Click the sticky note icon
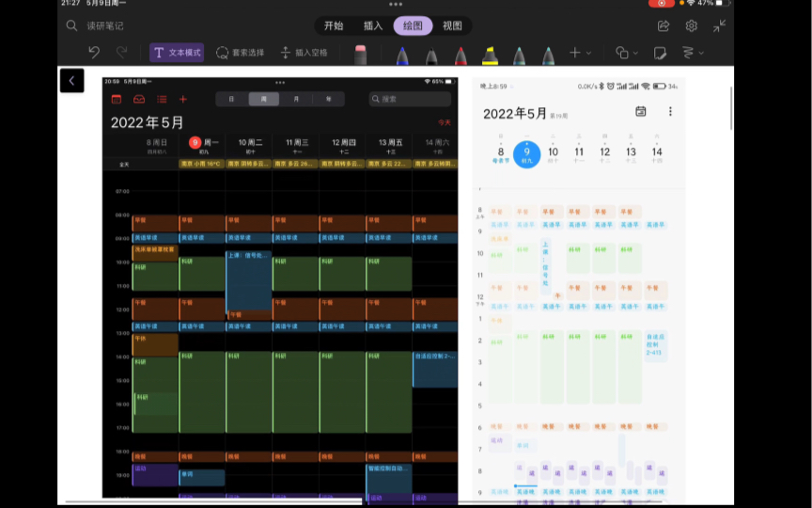 (x=660, y=53)
